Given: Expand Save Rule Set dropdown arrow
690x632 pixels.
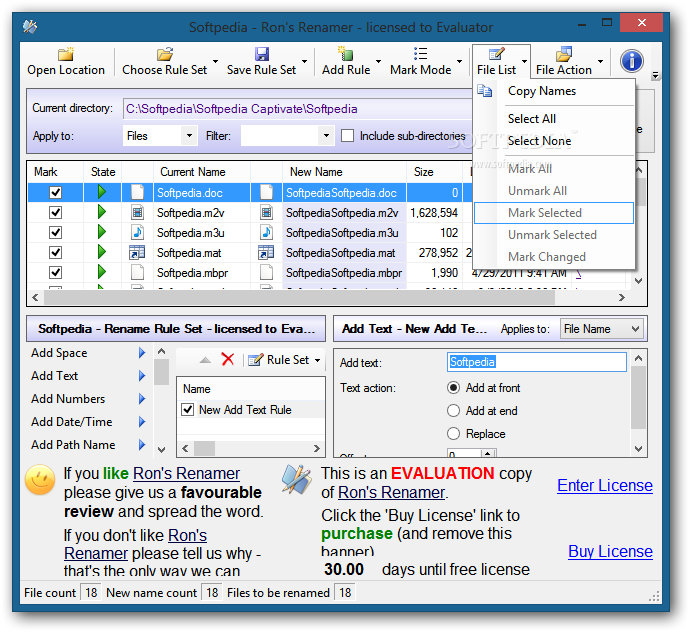Looking at the screenshot, I should coord(304,61).
